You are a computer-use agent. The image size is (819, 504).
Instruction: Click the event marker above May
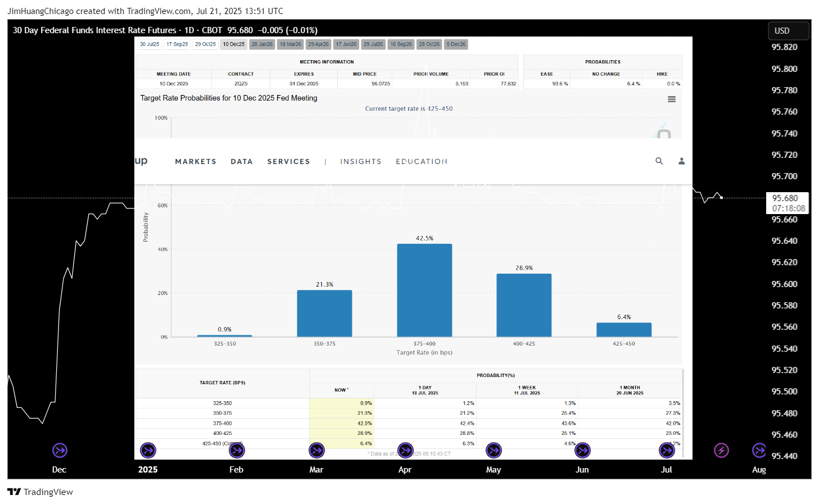coord(494,450)
